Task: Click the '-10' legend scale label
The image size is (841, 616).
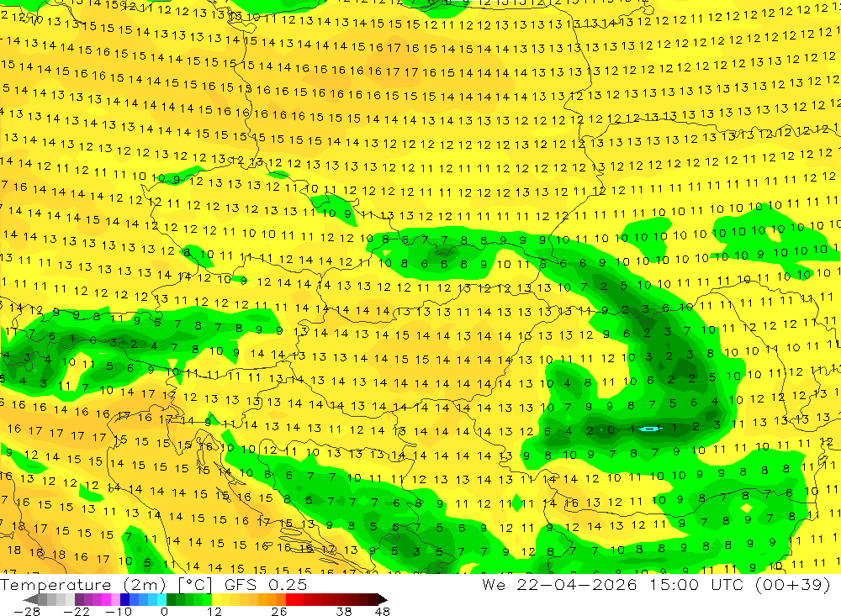Action: 119,612
